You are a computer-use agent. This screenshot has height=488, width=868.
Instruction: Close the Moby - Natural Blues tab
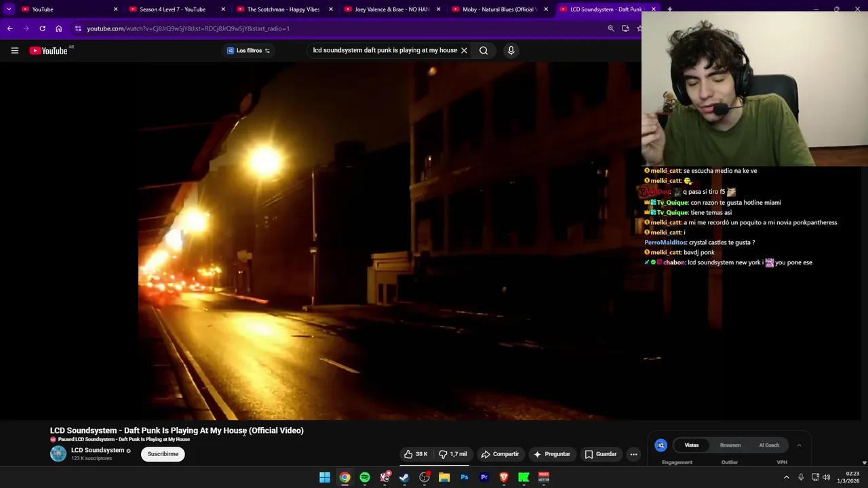click(546, 9)
